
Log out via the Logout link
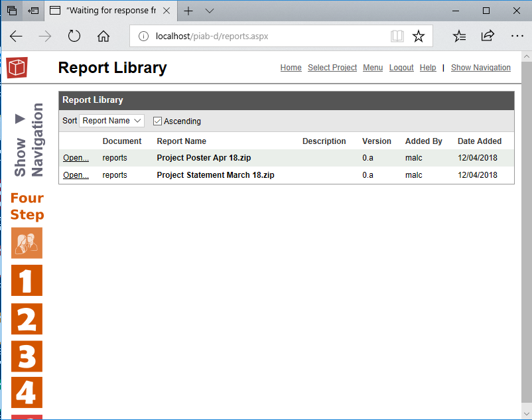[x=401, y=67]
